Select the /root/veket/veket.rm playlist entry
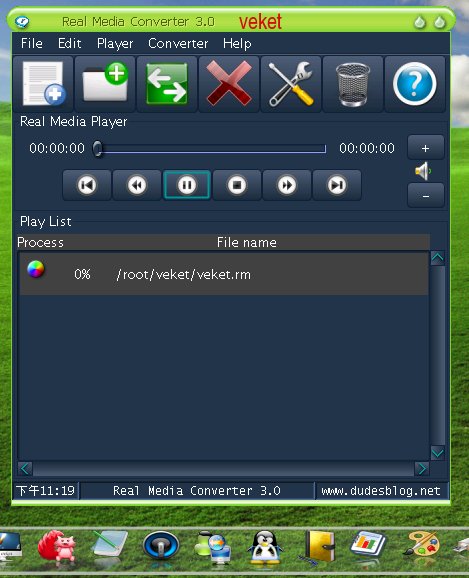Image resolution: width=469 pixels, height=578 pixels. [x=224, y=274]
